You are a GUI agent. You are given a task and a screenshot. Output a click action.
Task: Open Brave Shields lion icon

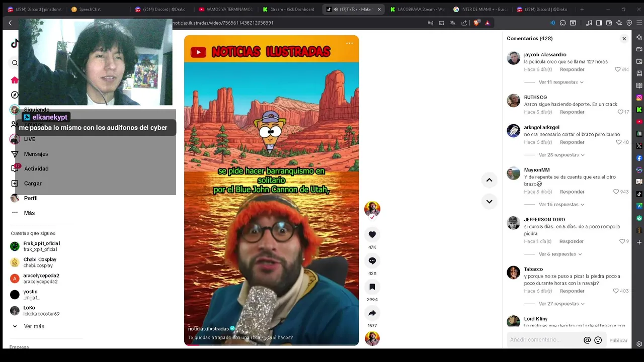click(x=476, y=23)
